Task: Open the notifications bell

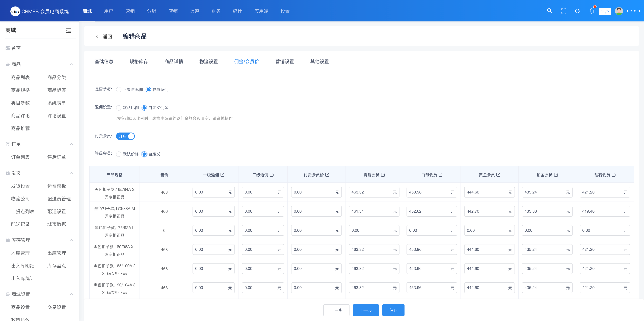Action: (x=592, y=11)
